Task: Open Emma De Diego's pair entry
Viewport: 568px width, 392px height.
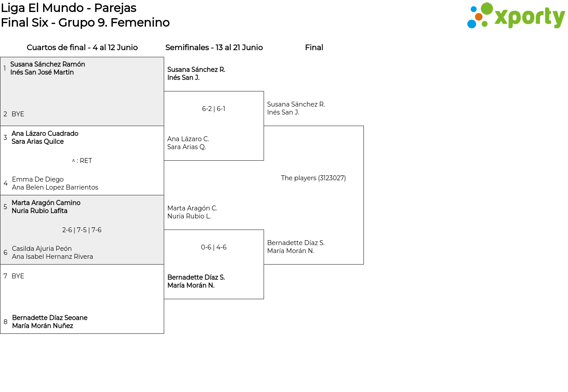Action: [x=55, y=183]
